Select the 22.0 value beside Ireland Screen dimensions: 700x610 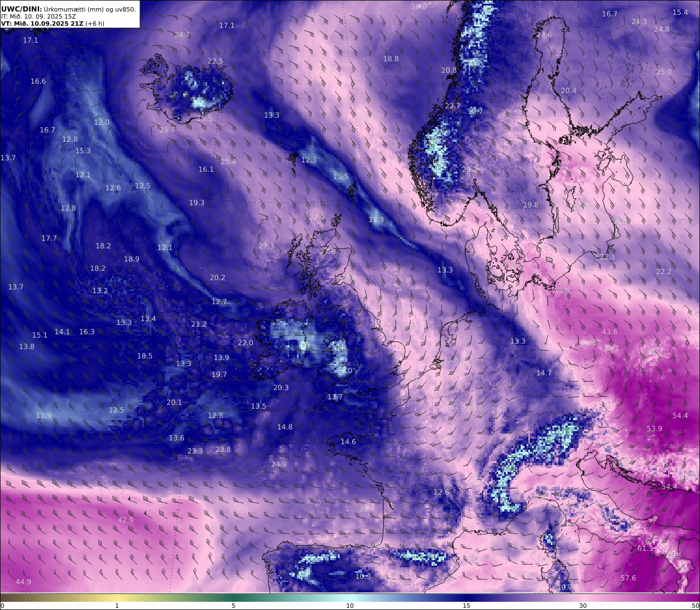246,342
